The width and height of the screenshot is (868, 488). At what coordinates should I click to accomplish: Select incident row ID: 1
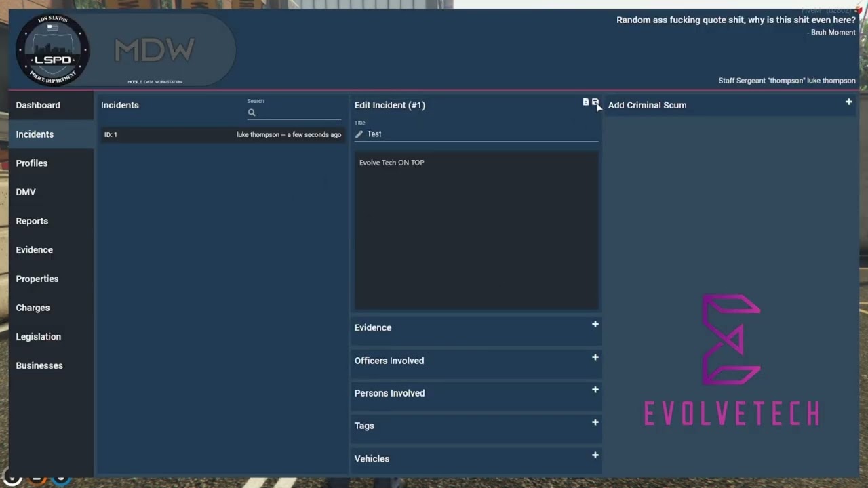[x=222, y=134]
